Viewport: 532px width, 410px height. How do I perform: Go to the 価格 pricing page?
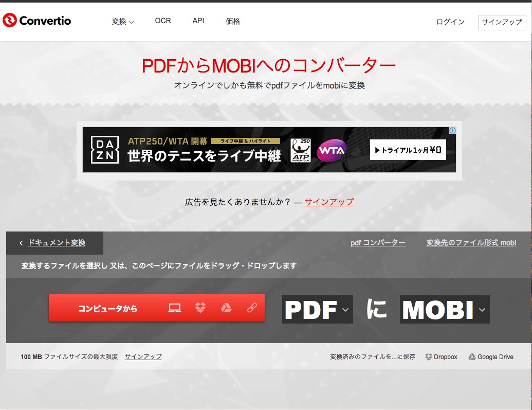coord(233,22)
